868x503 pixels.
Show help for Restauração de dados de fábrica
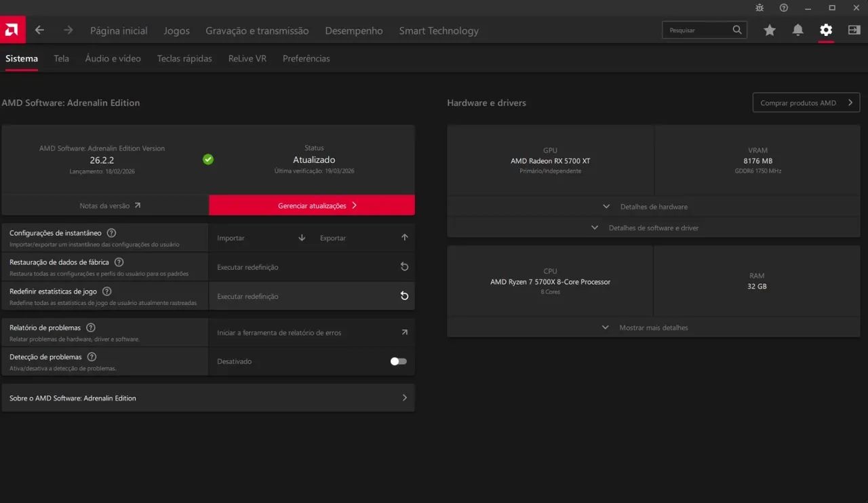119,262
